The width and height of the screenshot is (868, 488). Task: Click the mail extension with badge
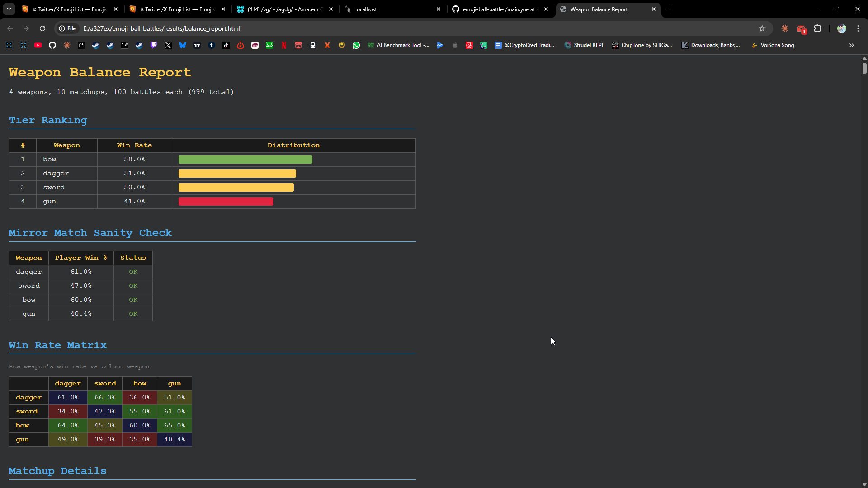801,29
